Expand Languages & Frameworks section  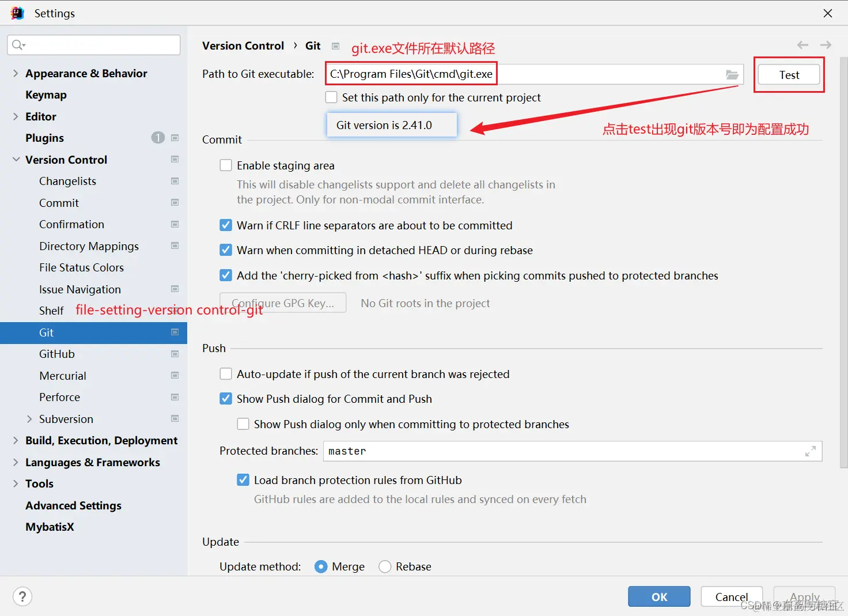tap(16, 462)
